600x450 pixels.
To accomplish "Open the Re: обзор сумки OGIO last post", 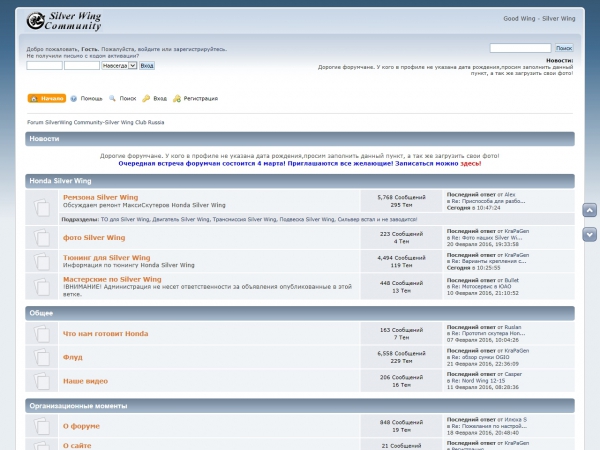I will pyautogui.click(x=480, y=357).
